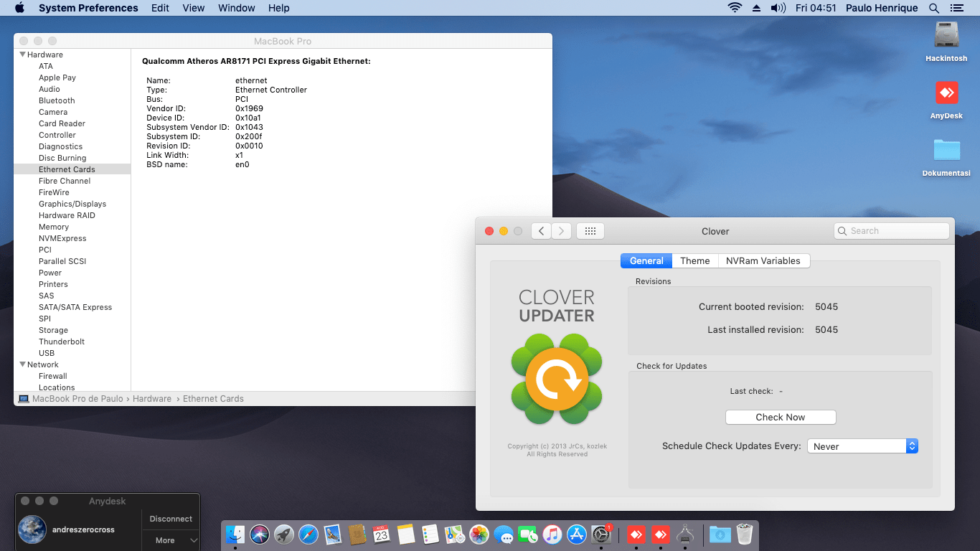This screenshot has width=980, height=551.
Task: Open the Window menu
Action: (x=237, y=8)
